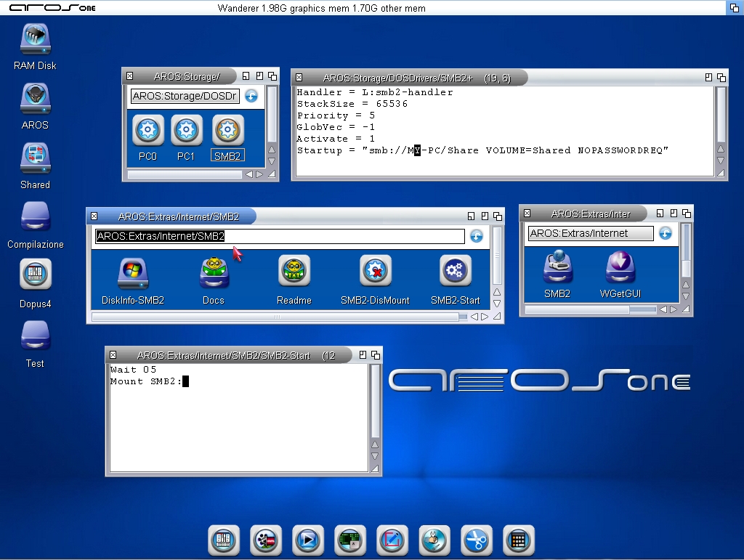Click scroll up arrow in SMB2-Start editor window
This screenshot has height=560, width=744.
pos(375,445)
